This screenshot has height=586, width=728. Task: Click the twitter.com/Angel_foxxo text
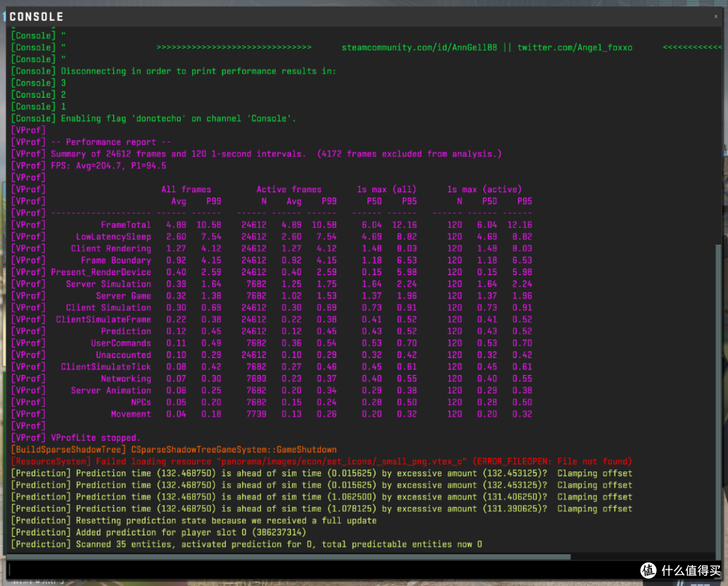point(575,47)
